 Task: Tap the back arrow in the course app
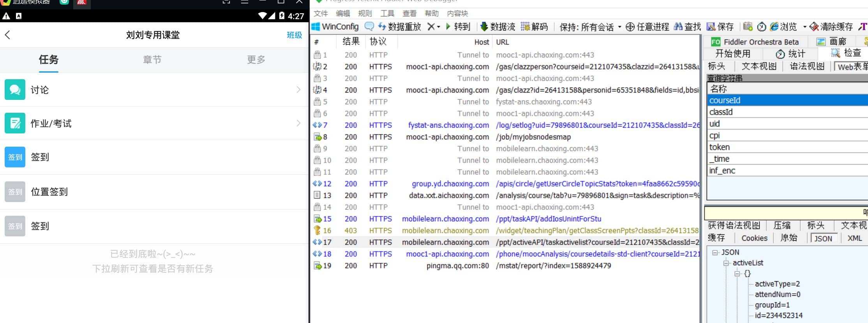[7, 35]
